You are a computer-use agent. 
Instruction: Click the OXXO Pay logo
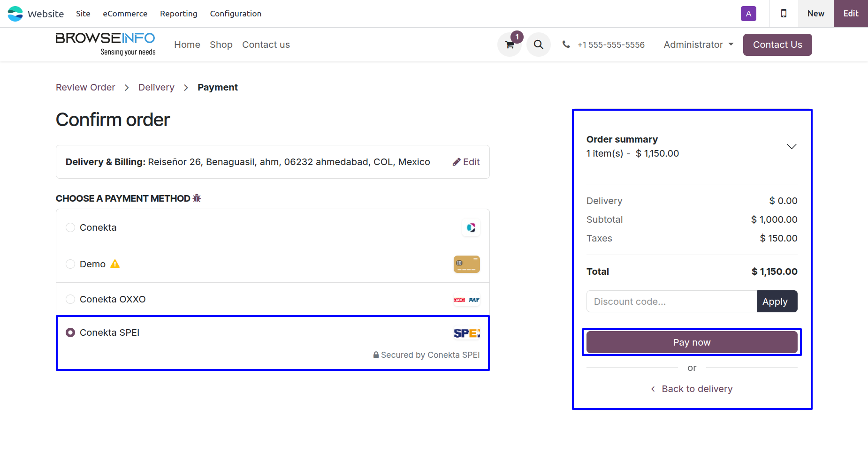467,300
